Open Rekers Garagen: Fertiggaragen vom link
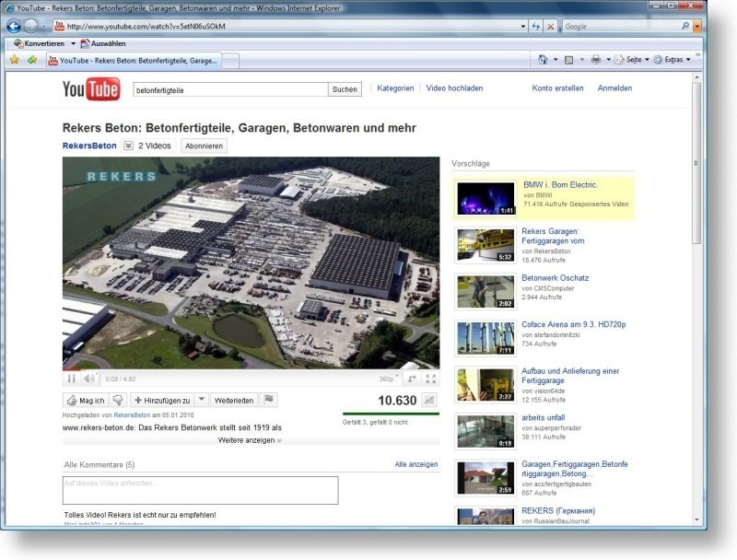The height and width of the screenshot is (560, 737). [553, 236]
